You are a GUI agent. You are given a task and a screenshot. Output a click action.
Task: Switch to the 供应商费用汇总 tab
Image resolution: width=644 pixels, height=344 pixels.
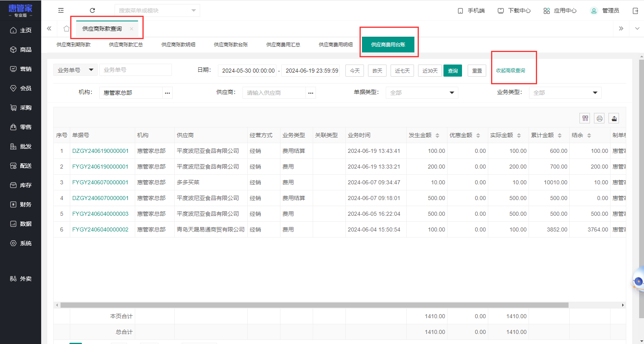click(283, 45)
